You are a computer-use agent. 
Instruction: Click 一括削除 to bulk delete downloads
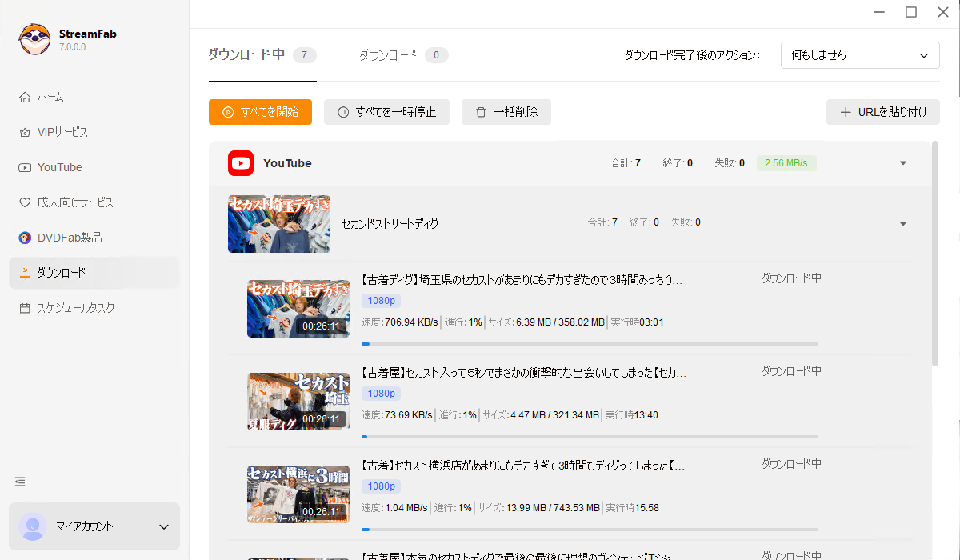(506, 112)
